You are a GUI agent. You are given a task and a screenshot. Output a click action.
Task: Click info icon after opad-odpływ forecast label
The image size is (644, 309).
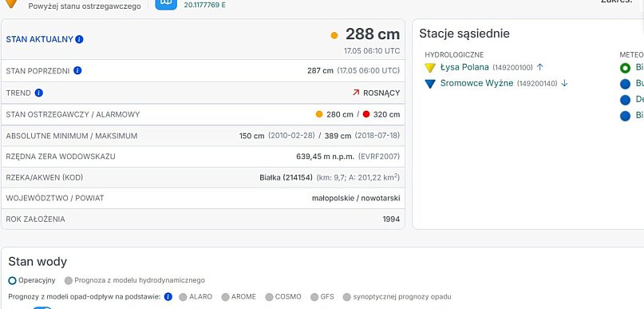click(x=168, y=297)
